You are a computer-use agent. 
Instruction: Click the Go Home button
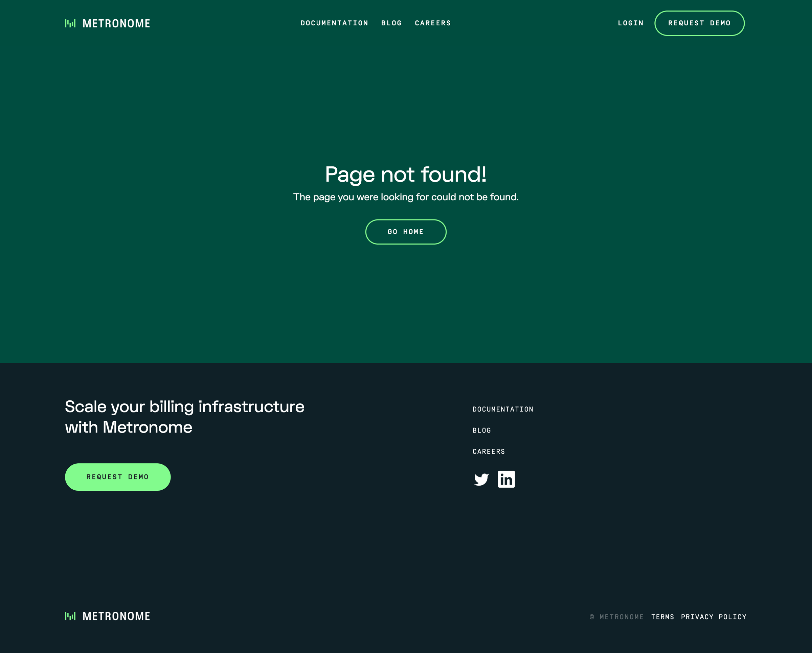pyautogui.click(x=406, y=232)
